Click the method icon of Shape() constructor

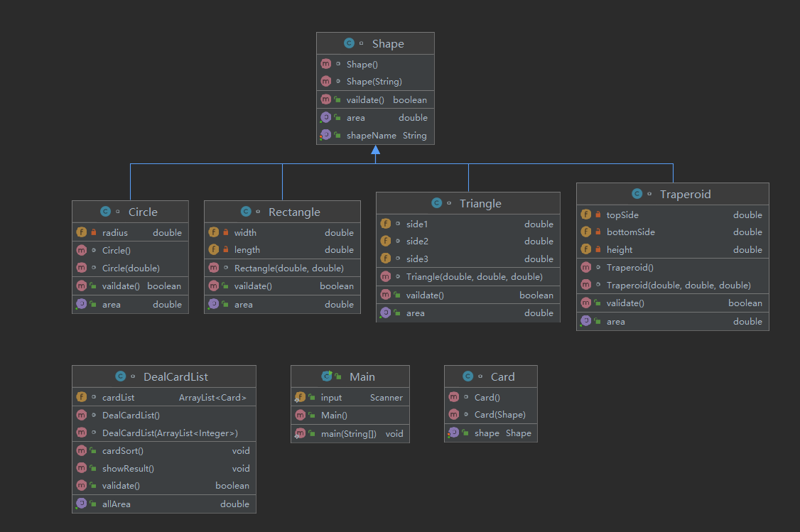pyautogui.click(x=326, y=64)
